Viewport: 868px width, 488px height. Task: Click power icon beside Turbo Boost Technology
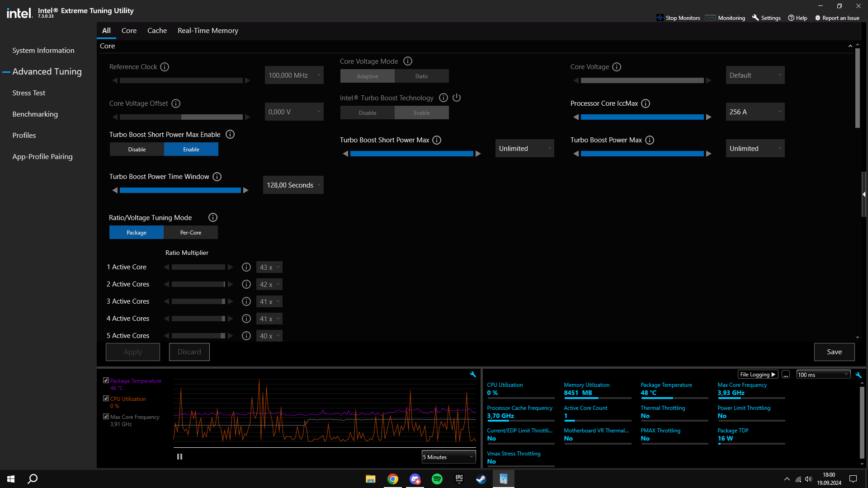(457, 98)
